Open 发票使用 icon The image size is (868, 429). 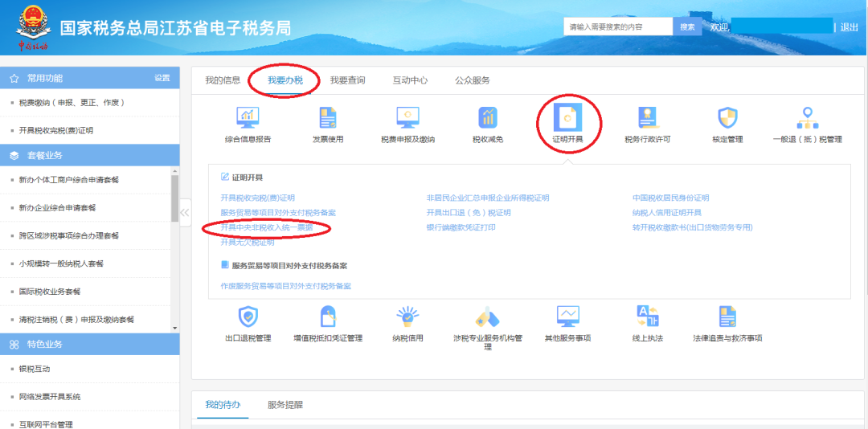[x=328, y=117]
